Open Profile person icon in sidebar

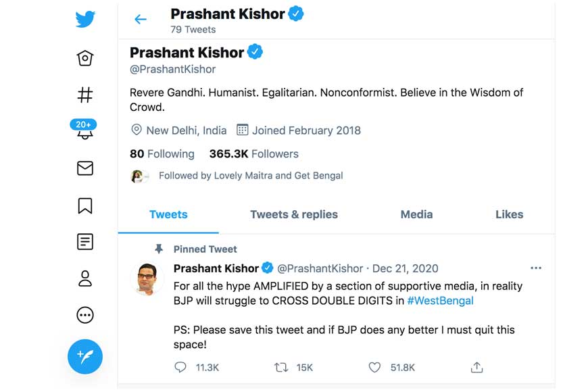pyautogui.click(x=85, y=278)
